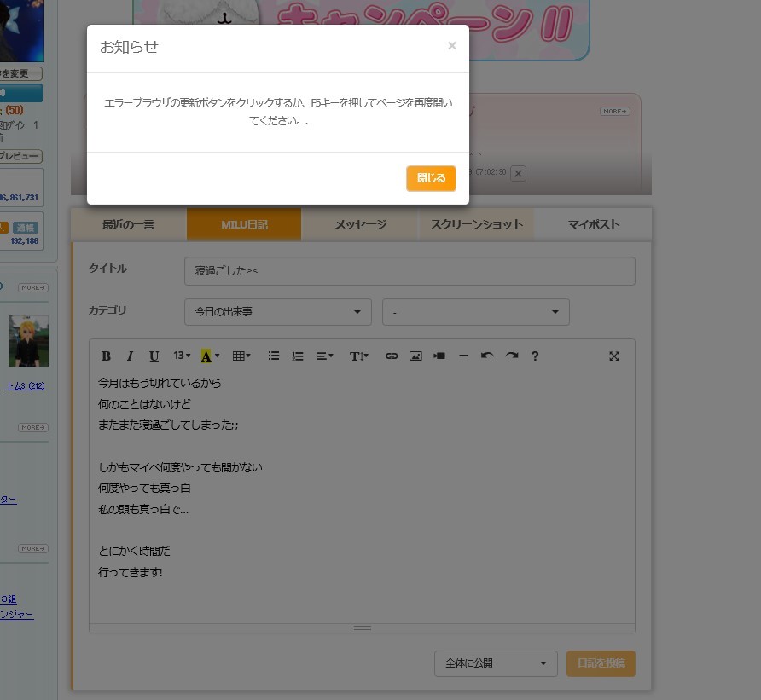Viewport: 761px width, 700px height.
Task: Open the font size 13 dropdown
Action: [x=182, y=356]
